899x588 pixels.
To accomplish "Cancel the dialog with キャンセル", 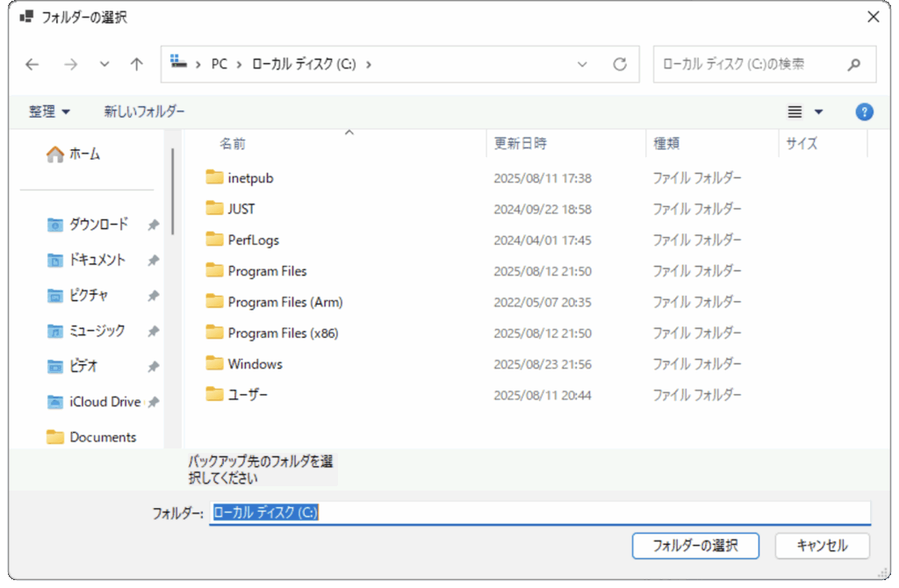I will pos(822,545).
